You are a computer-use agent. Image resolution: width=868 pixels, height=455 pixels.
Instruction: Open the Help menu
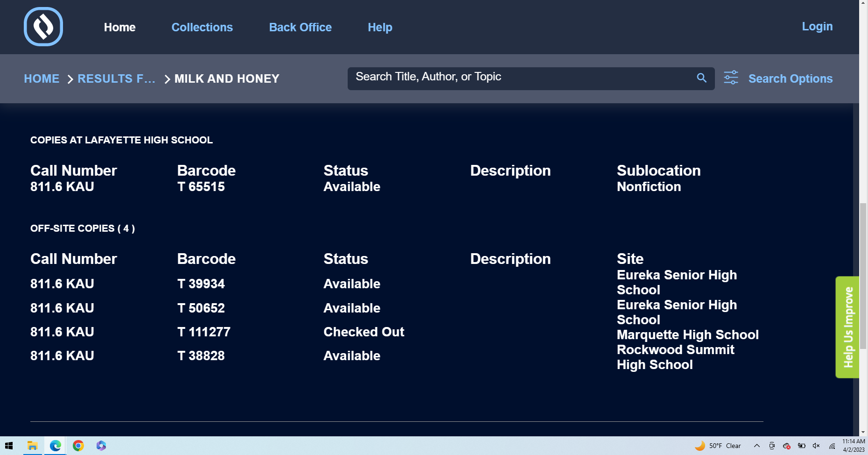[380, 27]
